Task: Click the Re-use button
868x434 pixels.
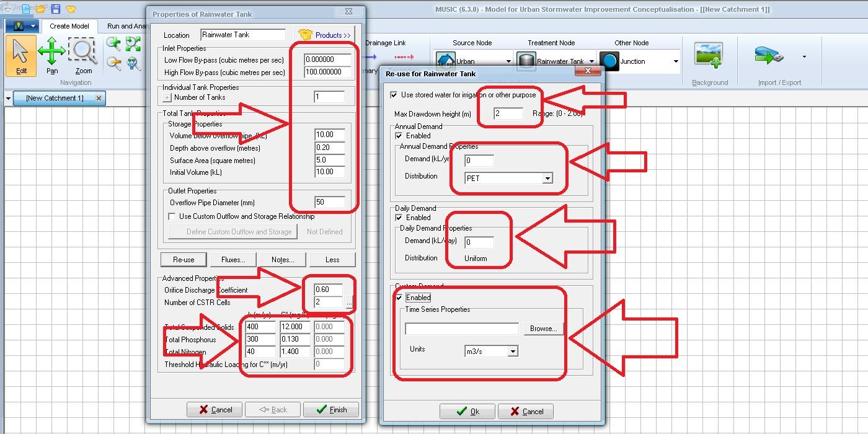Action: [x=184, y=260]
